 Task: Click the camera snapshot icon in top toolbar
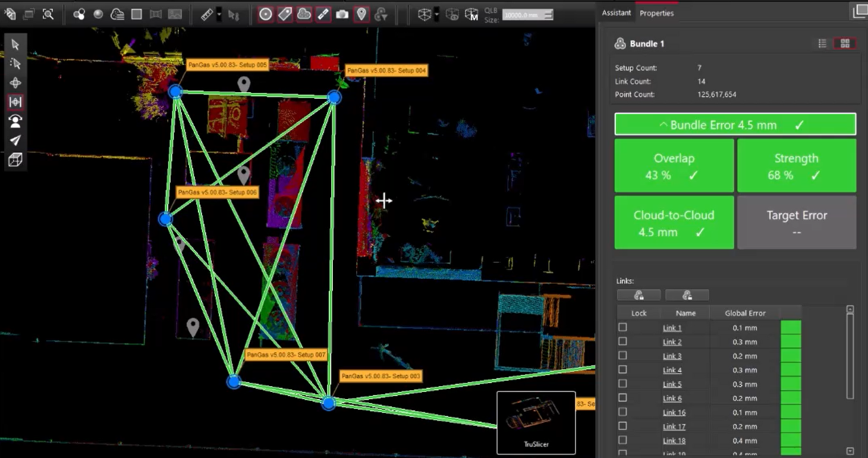[x=342, y=14]
